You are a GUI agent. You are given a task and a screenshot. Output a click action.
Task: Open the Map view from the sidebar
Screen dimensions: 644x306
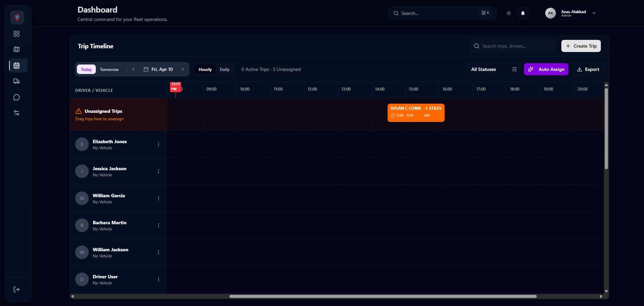tap(16, 49)
